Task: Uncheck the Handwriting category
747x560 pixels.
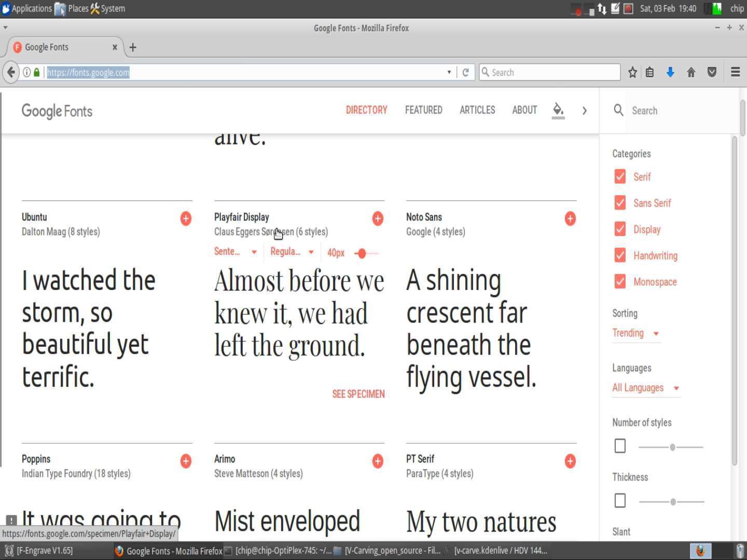Action: 620,255
